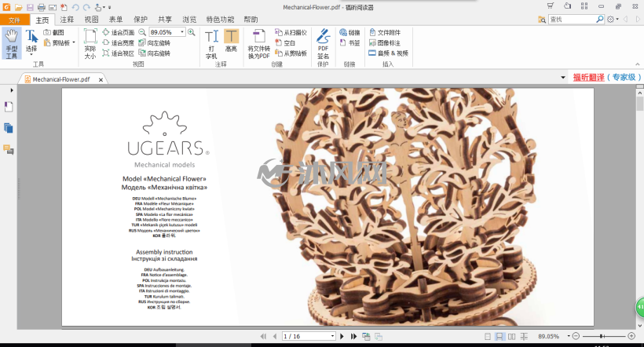Open Features (特色功能) tab
This screenshot has height=347, width=644.
pos(220,20)
